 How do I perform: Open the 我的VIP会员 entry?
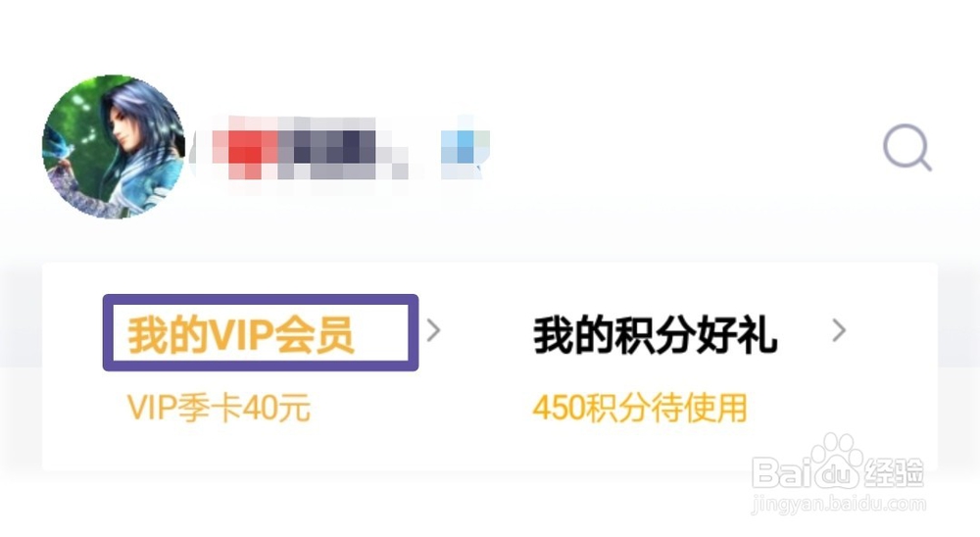point(241,335)
